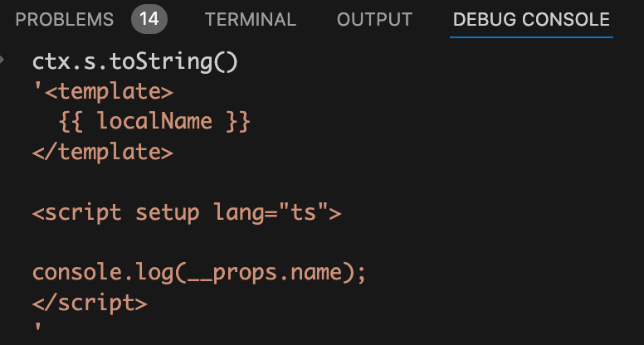This screenshot has height=345, width=644.
Task: Click the ctx.s.toString() evaluated expression
Action: pyautogui.click(x=134, y=62)
